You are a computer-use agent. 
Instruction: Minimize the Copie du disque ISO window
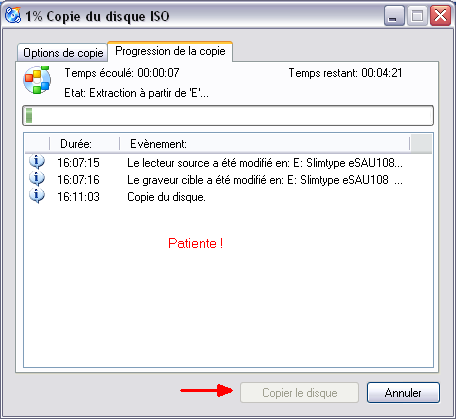[394, 16]
